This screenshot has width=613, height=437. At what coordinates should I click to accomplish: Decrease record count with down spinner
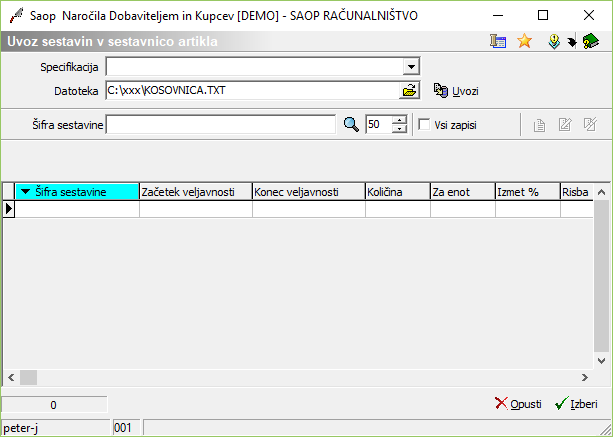click(400, 129)
